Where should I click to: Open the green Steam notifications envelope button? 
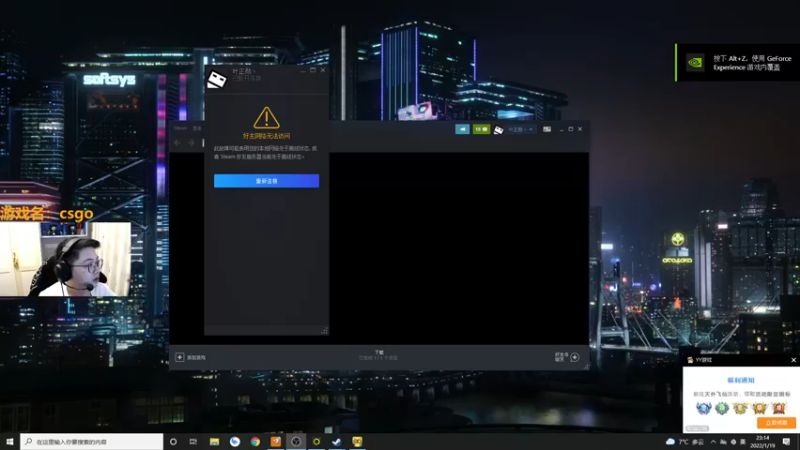click(x=481, y=129)
